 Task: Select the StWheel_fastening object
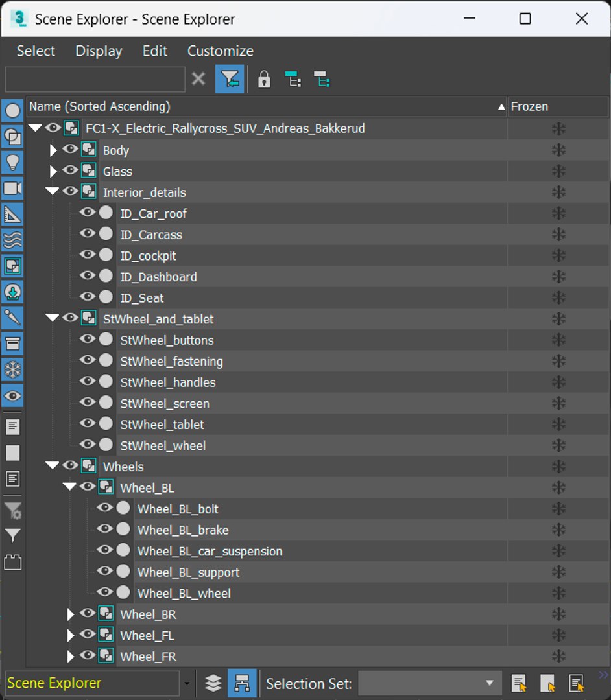coord(171,361)
